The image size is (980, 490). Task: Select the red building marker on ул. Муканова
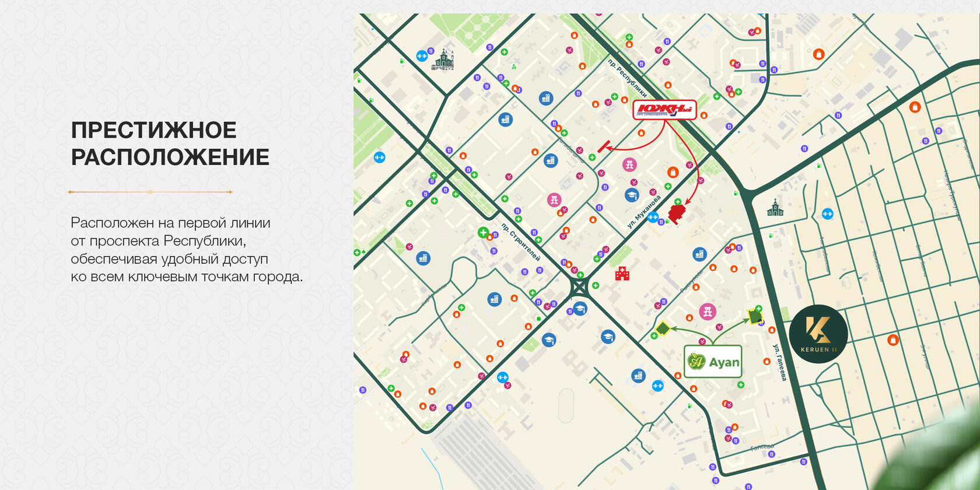coord(676,213)
